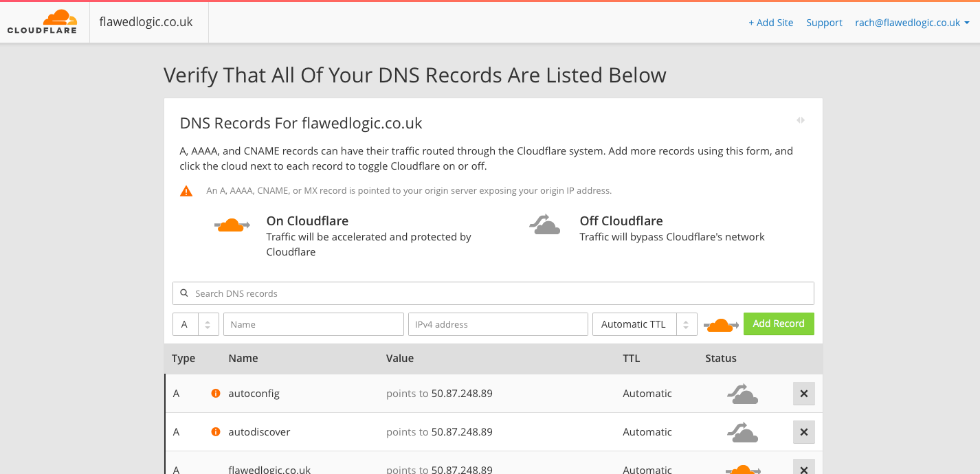Click the autodiscover value 50.87.248.89
The width and height of the screenshot is (980, 474).
(x=462, y=432)
